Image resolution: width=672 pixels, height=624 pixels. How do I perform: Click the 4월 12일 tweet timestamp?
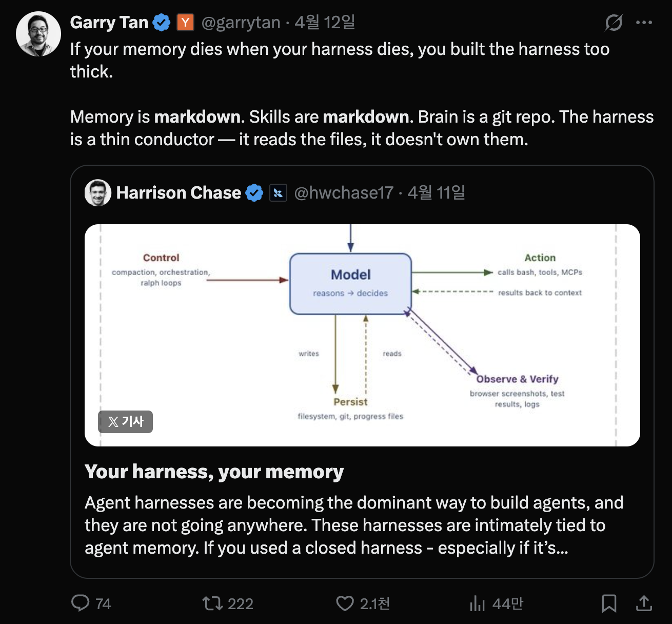coord(325,23)
